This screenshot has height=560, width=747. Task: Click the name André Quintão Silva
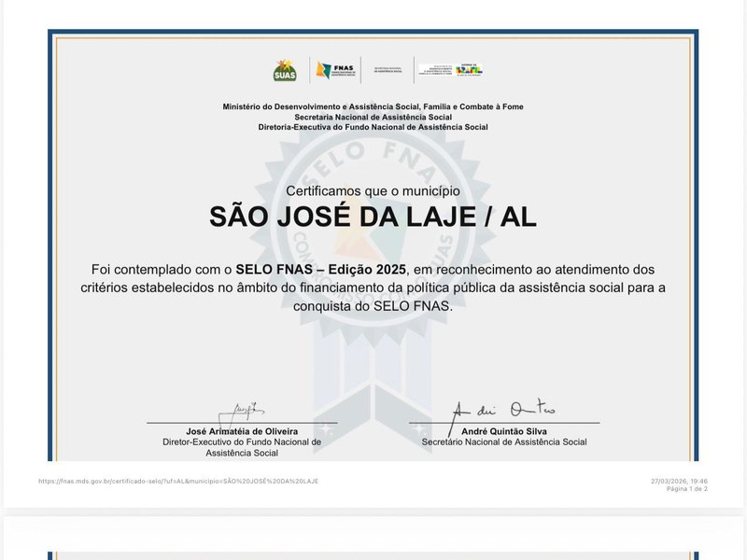click(x=504, y=432)
